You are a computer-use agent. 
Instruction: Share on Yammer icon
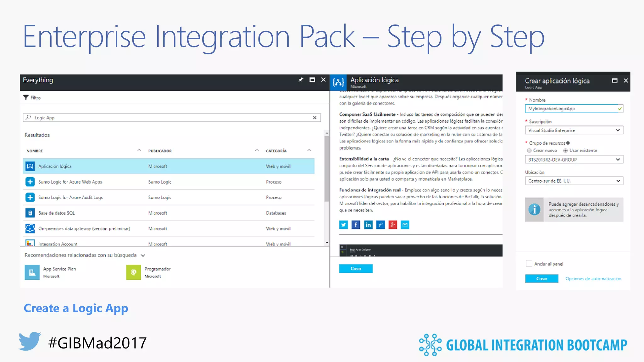click(x=380, y=225)
